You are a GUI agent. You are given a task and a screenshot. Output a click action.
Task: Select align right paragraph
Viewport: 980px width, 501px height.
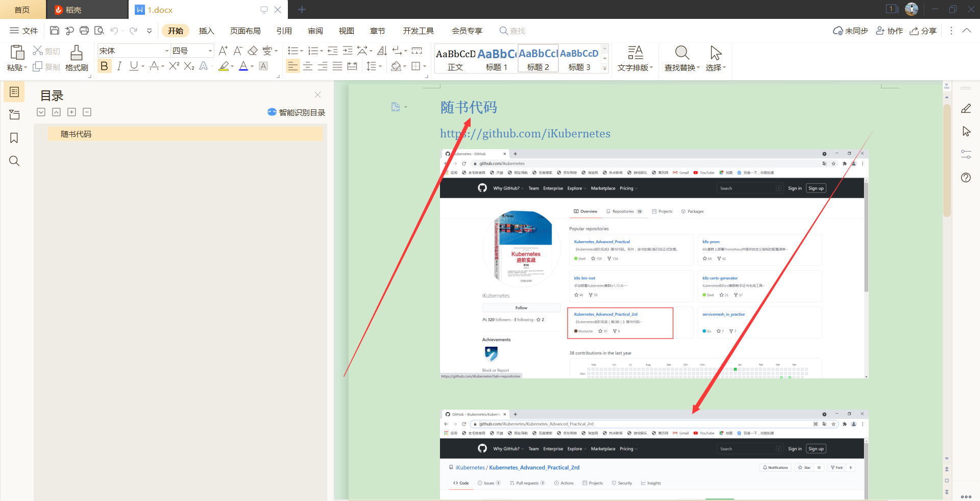(x=323, y=66)
